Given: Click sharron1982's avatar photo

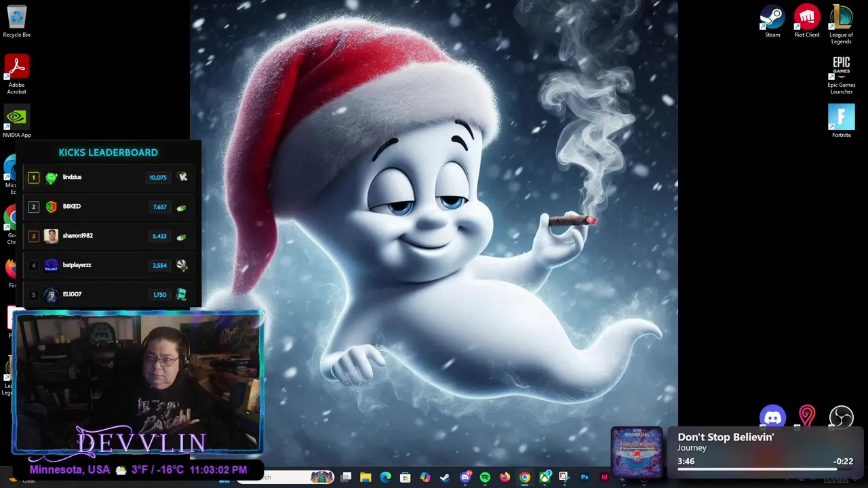Looking at the screenshot, I should click(51, 236).
